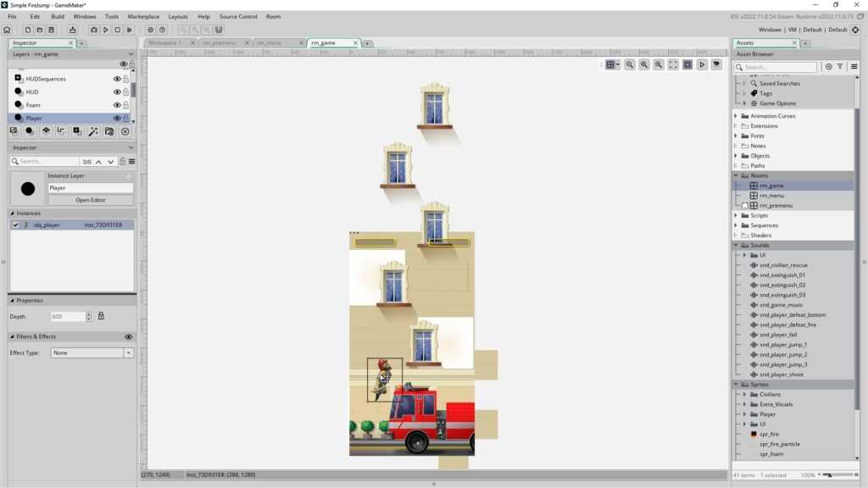
Task: Hide the Foam layer using its eye icon
Action: coord(117,105)
